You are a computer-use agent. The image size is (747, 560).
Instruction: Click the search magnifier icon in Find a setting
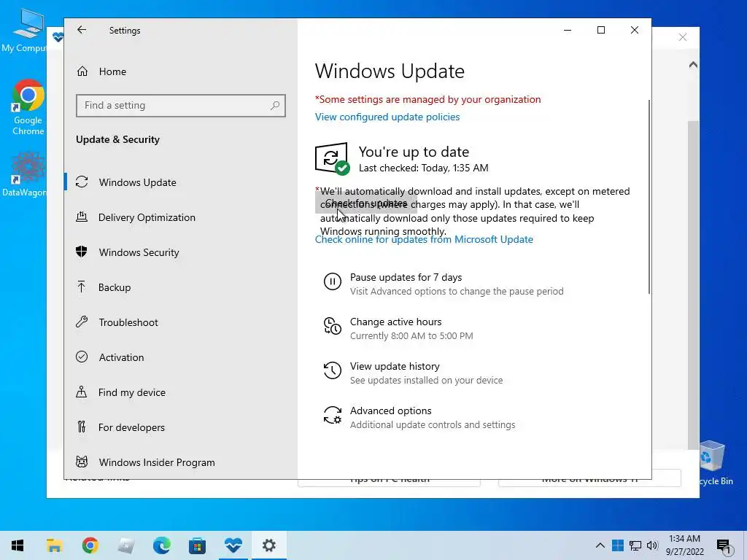(275, 105)
